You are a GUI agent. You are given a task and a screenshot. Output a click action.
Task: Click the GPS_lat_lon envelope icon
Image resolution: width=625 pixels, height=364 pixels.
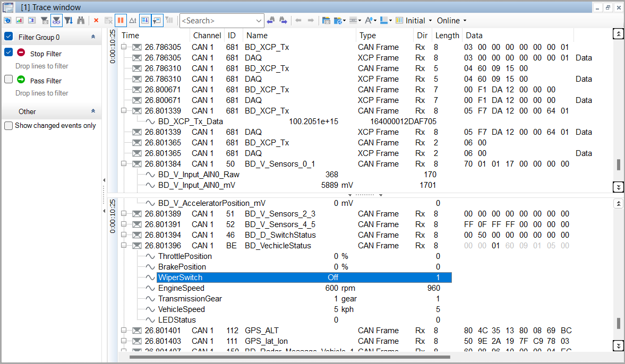(136, 341)
